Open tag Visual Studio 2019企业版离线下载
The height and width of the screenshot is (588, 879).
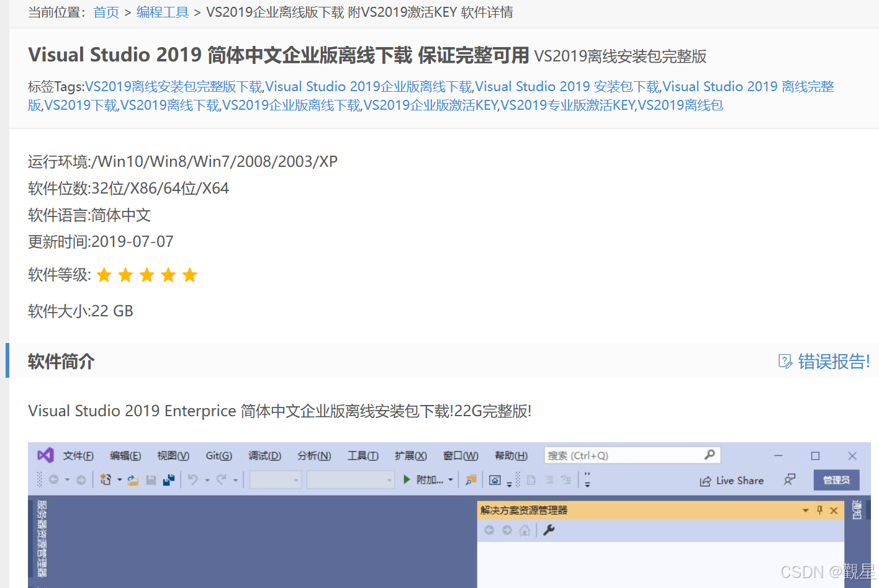coord(369,87)
